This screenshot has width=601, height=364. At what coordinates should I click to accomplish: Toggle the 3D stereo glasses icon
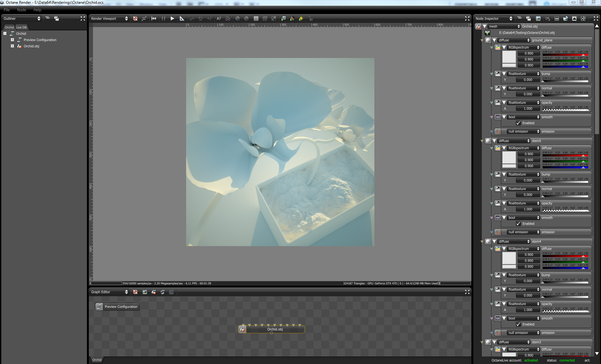pos(228,18)
